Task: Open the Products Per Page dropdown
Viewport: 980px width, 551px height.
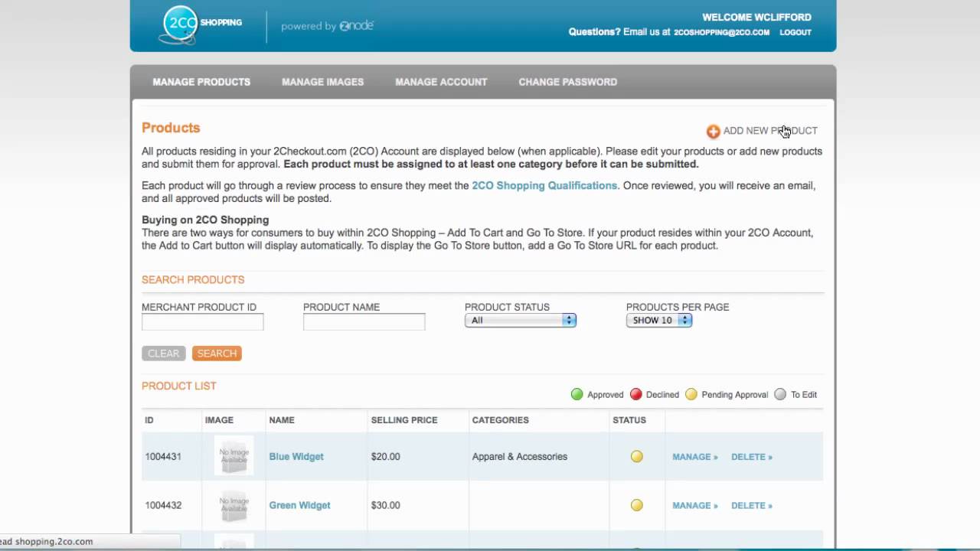Action: coord(659,321)
